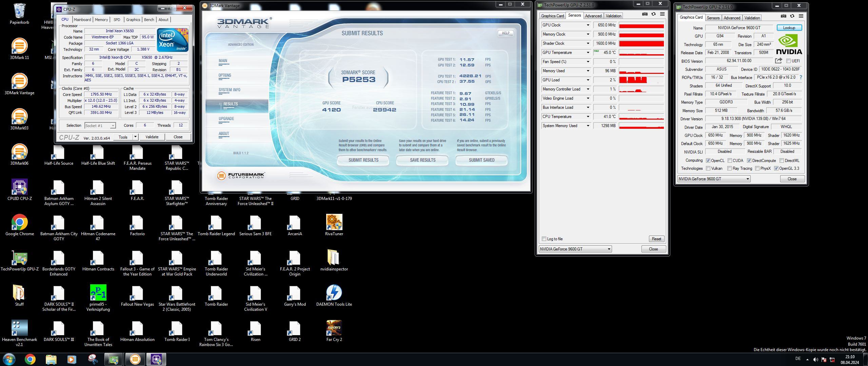Click the camera icon in GPU-Z Graphics Card window

point(783,16)
